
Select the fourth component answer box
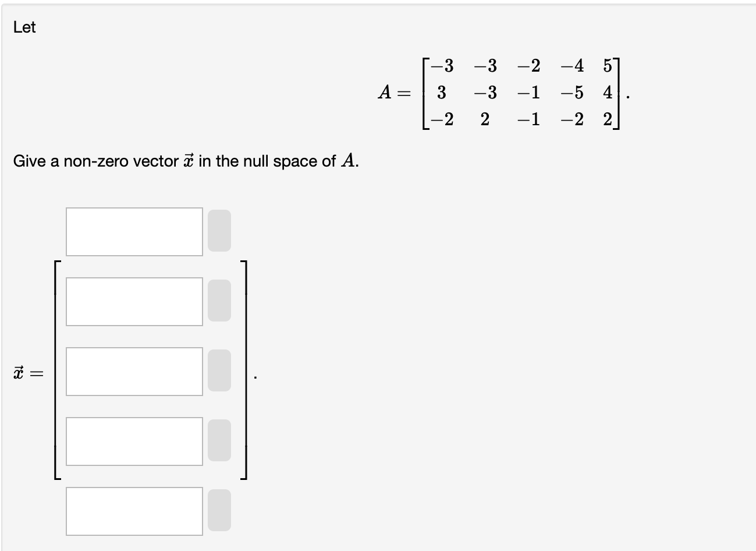(x=134, y=441)
